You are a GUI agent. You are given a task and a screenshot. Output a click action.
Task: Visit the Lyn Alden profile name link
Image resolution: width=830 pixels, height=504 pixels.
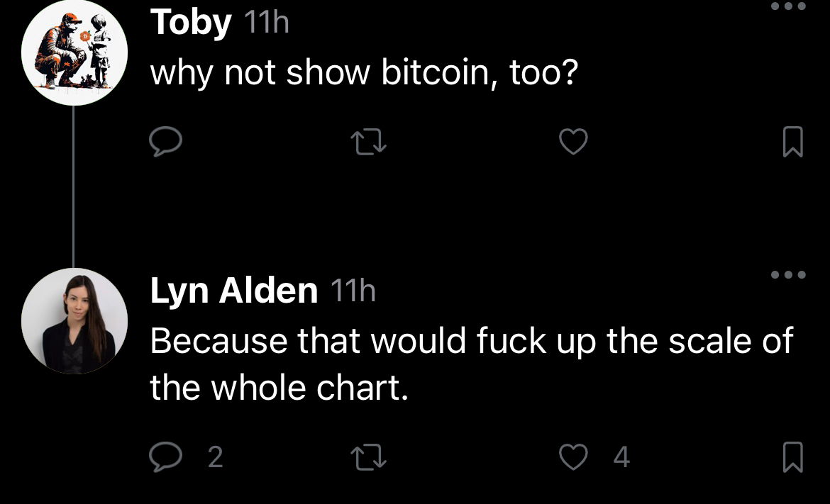coord(234,291)
